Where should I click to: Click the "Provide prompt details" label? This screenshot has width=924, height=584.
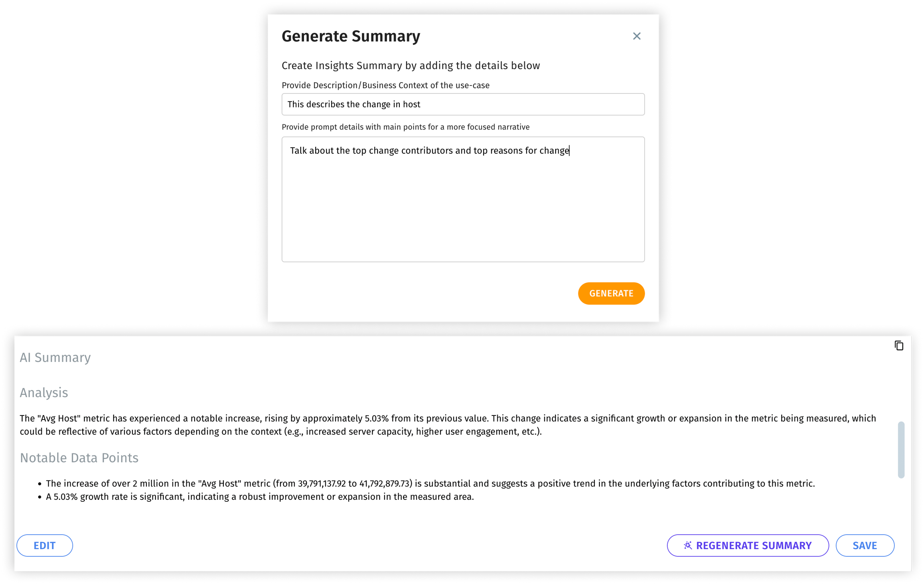point(405,127)
